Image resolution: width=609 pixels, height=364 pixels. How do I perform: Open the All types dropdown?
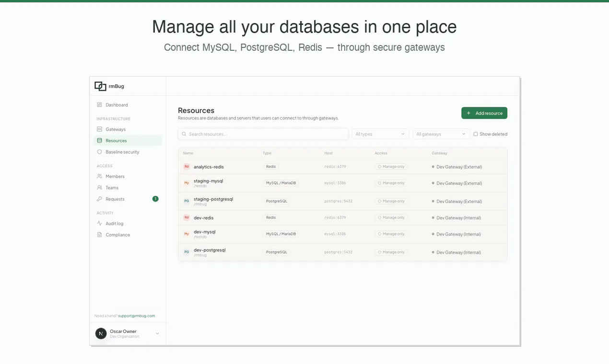[x=380, y=134]
